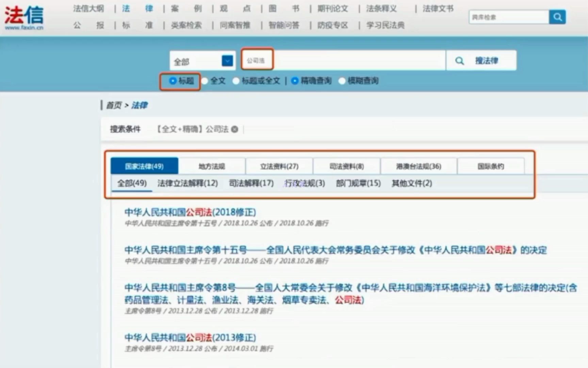The image size is (588, 368).
Task: Open 法律 in the top navigation
Action: [137, 9]
